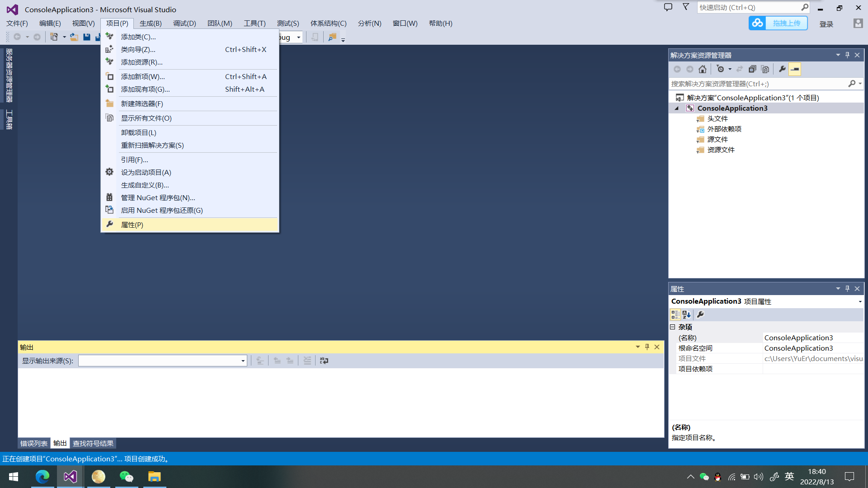Select the 资源文件 folder
Image resolution: width=868 pixels, height=488 pixels.
pyautogui.click(x=721, y=150)
